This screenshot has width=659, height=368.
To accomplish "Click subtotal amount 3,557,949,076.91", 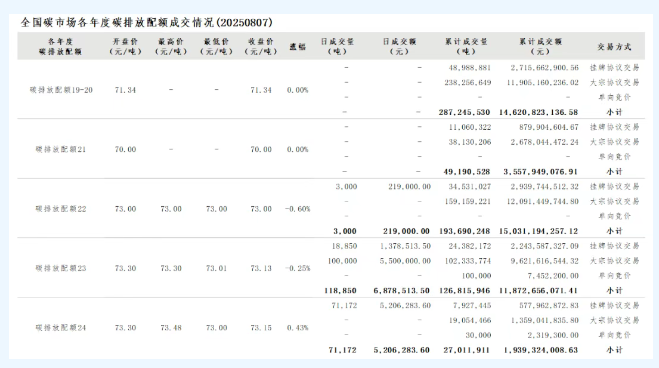I will point(540,172).
